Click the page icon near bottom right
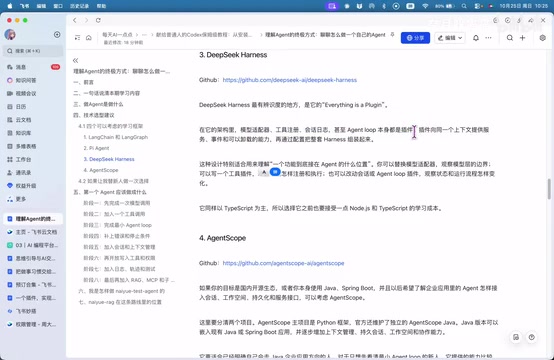Screen dimensions: 554x360 [x=516, y=337]
